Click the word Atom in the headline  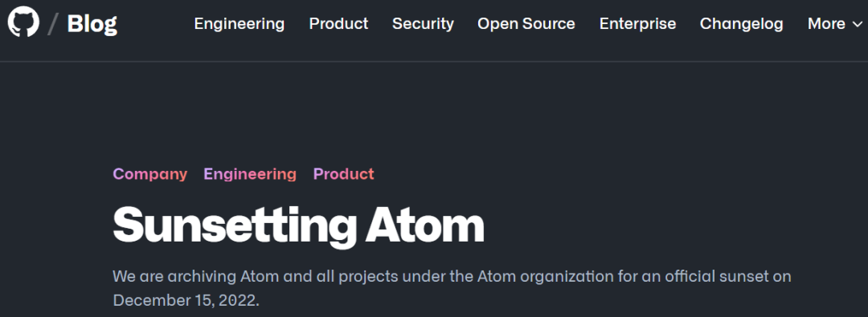tap(424, 225)
